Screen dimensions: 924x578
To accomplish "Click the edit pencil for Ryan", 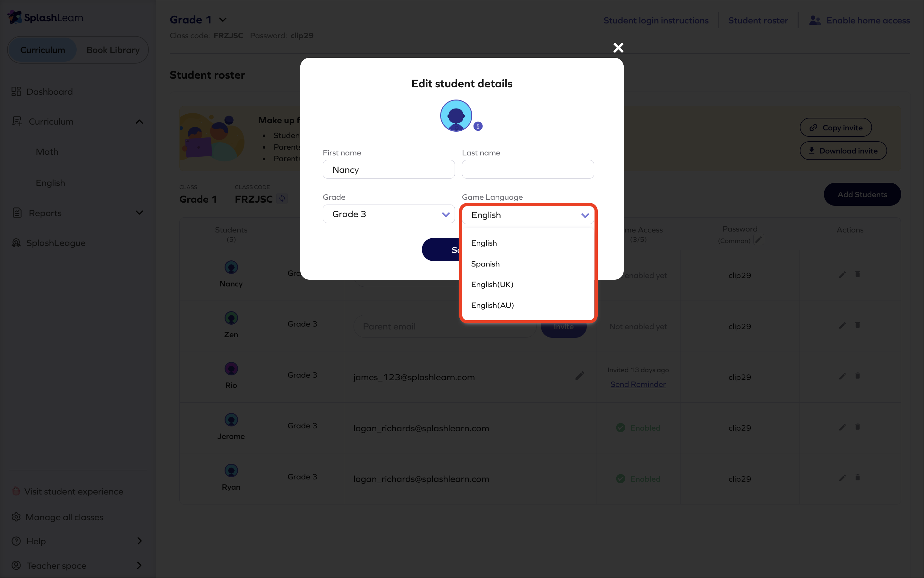I will 842,478.
